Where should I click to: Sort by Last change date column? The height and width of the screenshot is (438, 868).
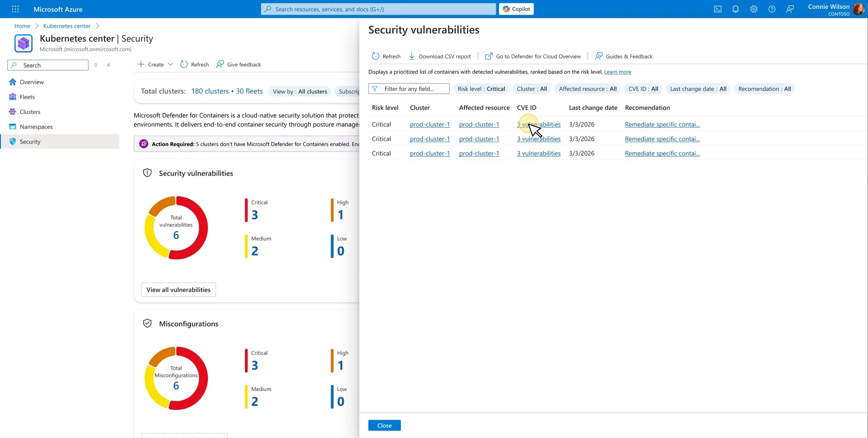click(593, 108)
